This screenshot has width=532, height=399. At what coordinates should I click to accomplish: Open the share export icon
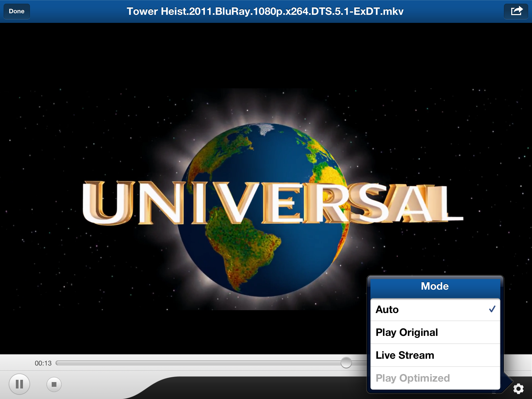pos(516,11)
